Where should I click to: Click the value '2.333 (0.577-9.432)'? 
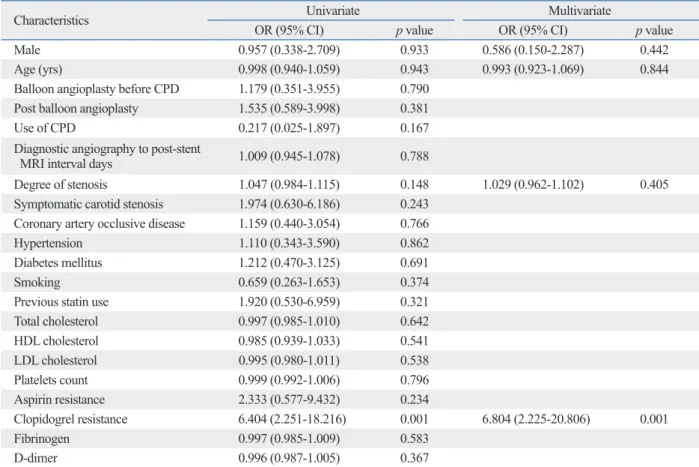click(289, 400)
